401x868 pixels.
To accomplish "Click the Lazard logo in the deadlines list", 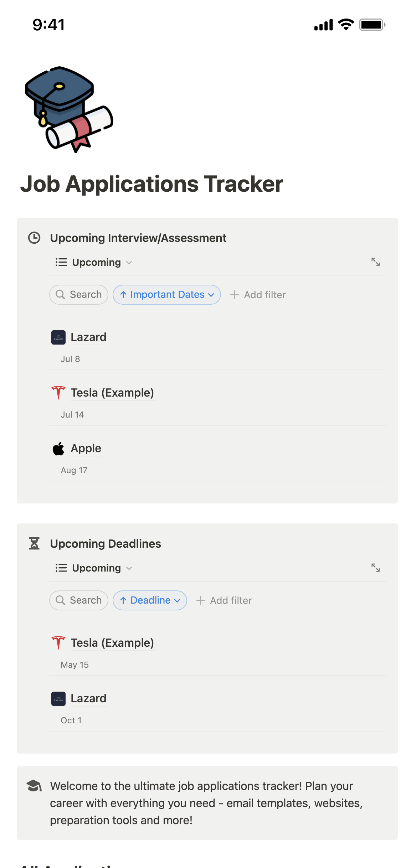I will 58,699.
